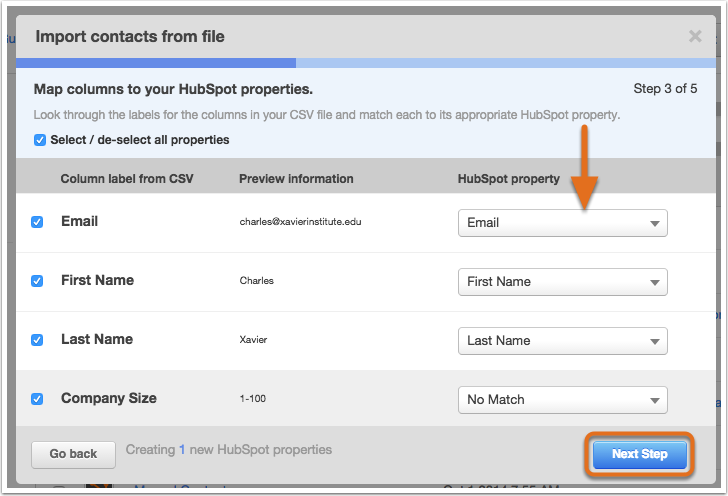Click the Next Step button

pyautogui.click(x=639, y=454)
